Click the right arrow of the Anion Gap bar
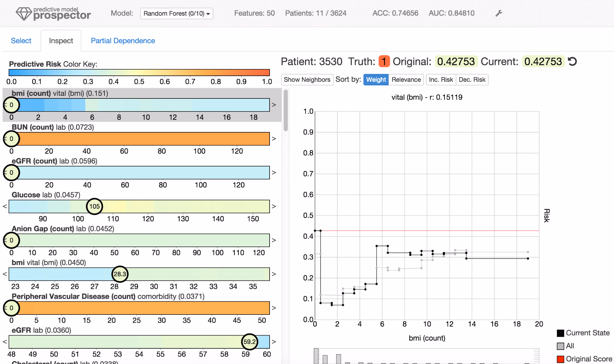 [274, 240]
